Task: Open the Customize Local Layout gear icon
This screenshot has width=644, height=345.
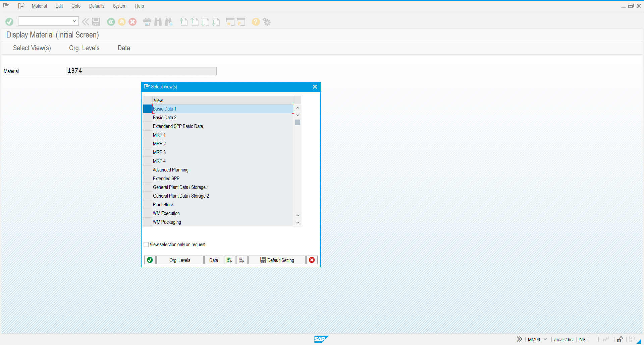Action: click(x=266, y=22)
